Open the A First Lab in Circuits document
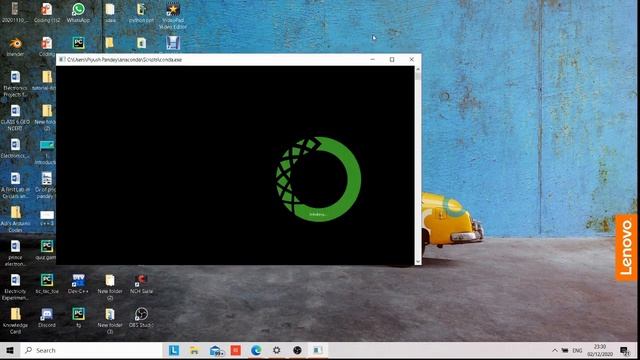The image size is (640, 360). click(15, 186)
